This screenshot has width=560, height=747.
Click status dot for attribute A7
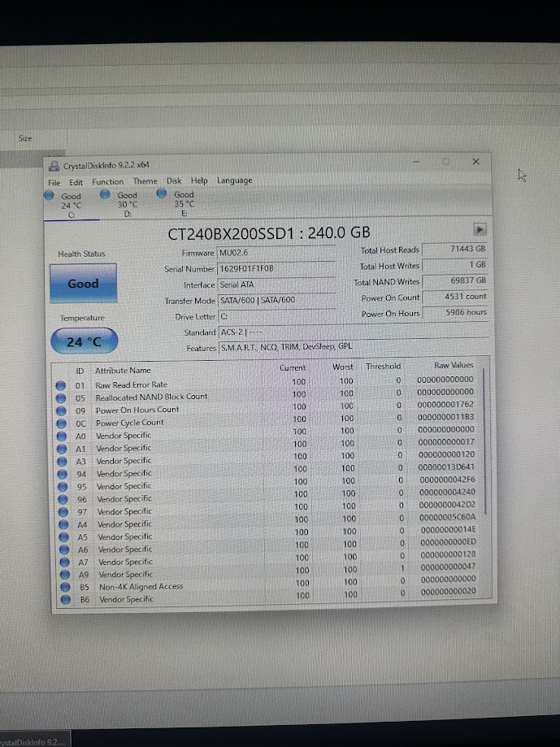[65, 562]
